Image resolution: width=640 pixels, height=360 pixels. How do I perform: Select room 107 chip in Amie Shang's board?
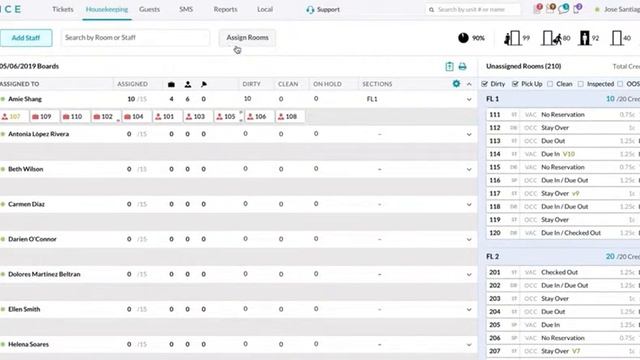point(14,116)
